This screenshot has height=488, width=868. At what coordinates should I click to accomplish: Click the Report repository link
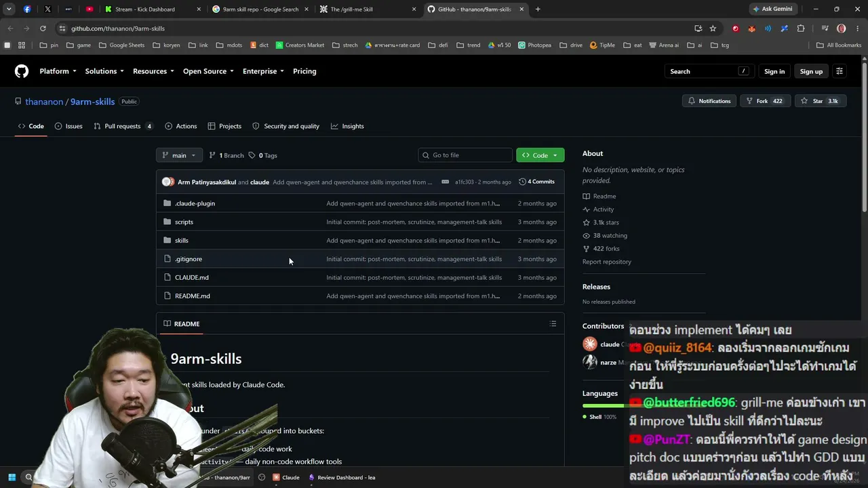pos(607,262)
